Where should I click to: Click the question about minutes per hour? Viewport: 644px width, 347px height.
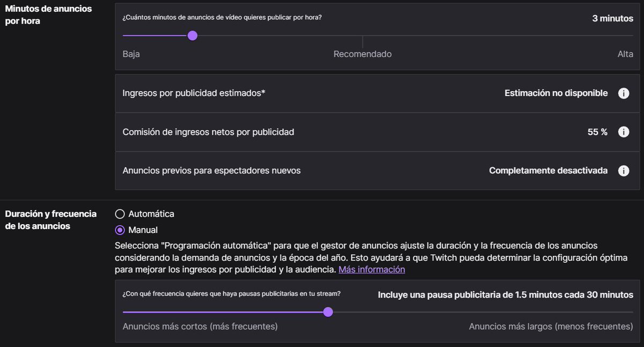point(222,17)
